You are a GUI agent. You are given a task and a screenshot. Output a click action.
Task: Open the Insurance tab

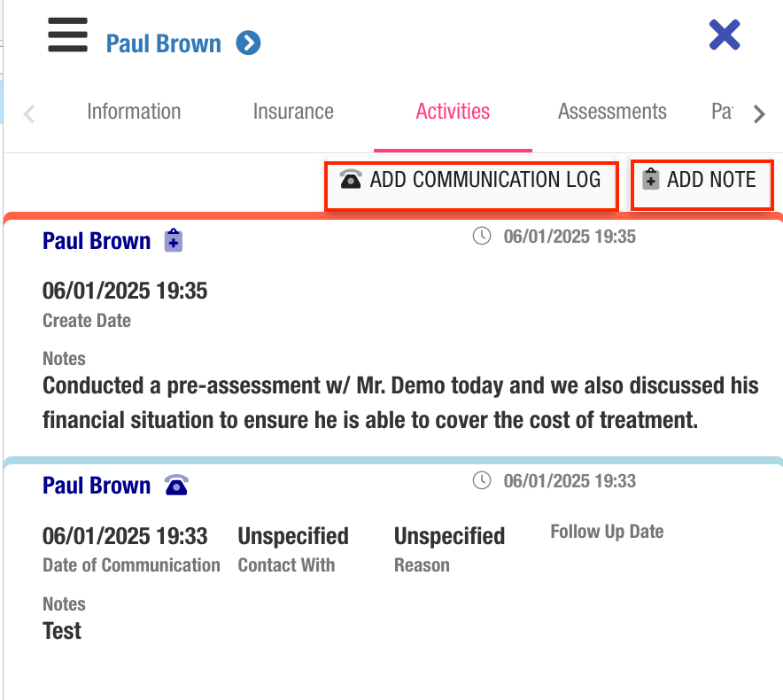pos(293,112)
